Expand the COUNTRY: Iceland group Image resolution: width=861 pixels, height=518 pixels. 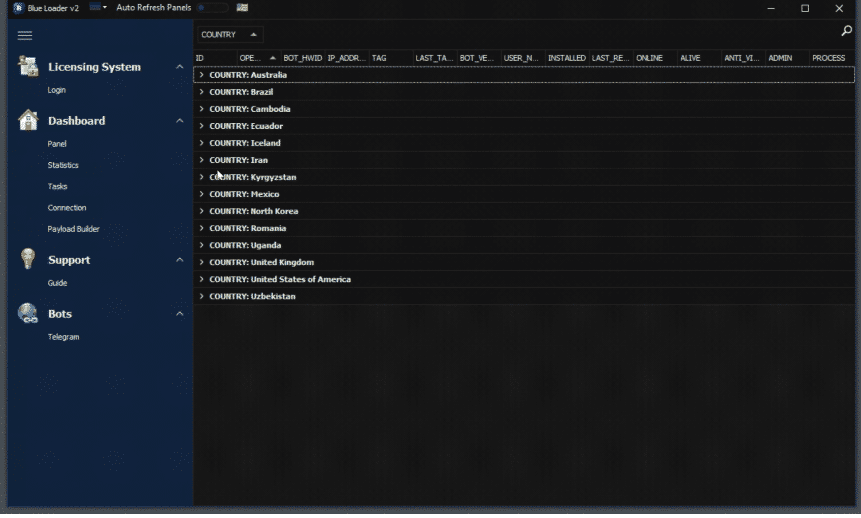tap(202, 143)
